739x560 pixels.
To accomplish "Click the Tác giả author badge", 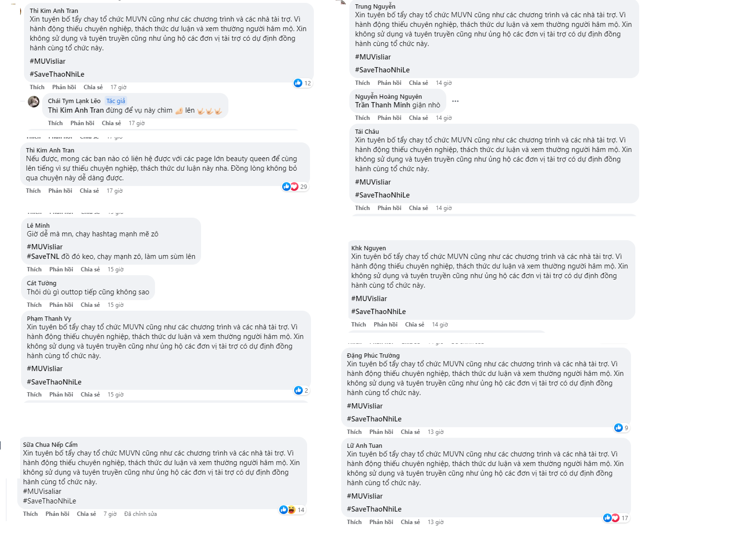I will (x=116, y=101).
